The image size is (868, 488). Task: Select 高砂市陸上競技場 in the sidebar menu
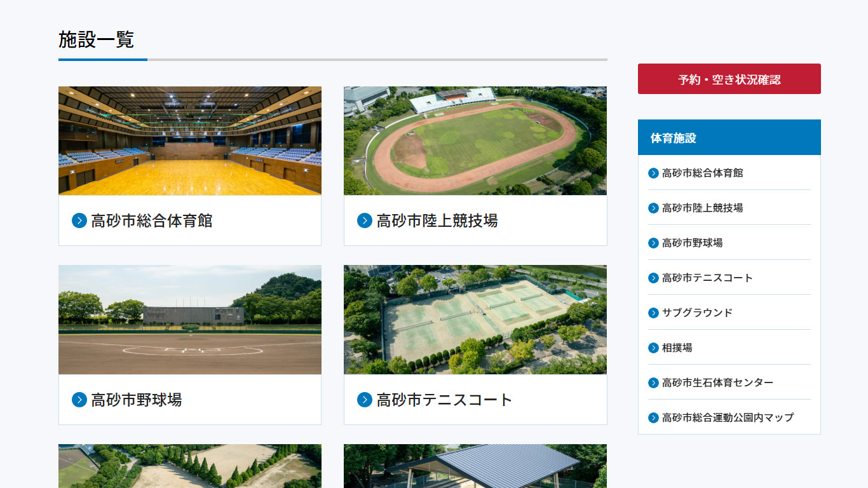702,208
